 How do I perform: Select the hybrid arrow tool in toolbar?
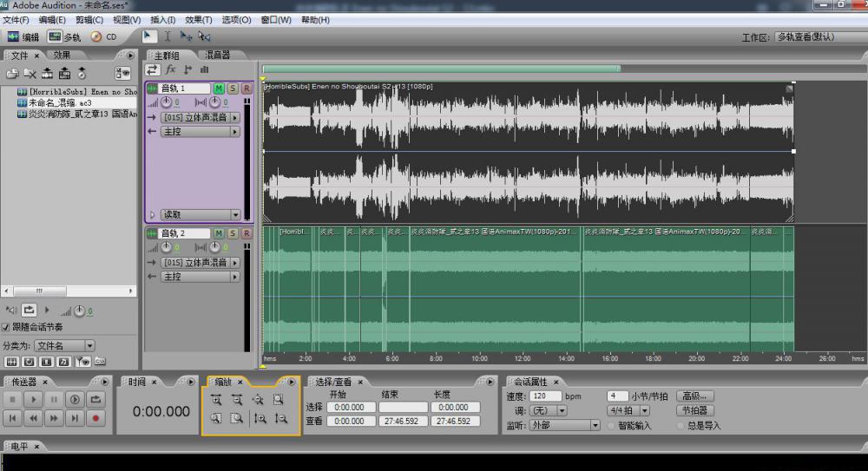coord(148,36)
